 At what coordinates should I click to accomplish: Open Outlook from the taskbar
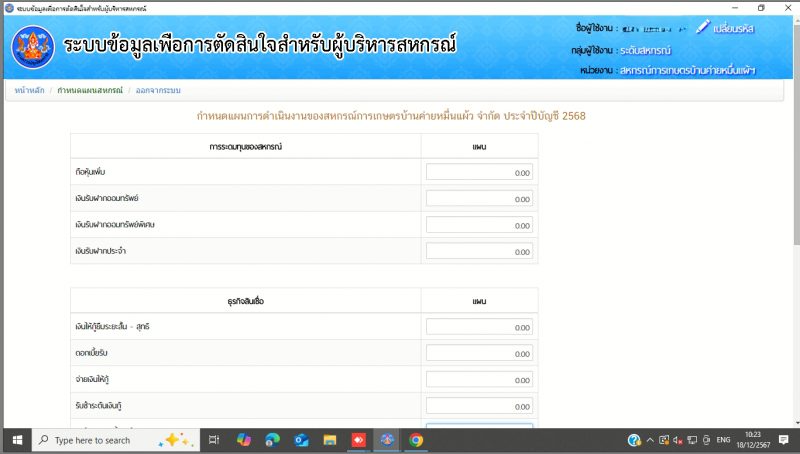pyautogui.click(x=301, y=440)
